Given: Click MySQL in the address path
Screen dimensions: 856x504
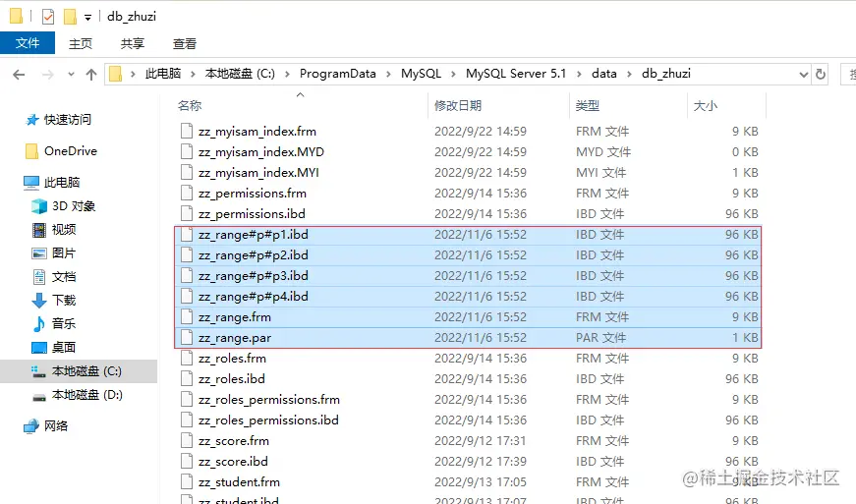Looking at the screenshot, I should 421,74.
